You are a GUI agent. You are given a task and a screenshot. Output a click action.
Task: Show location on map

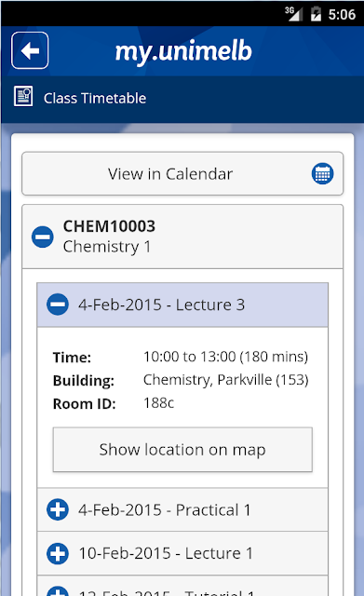(182, 450)
